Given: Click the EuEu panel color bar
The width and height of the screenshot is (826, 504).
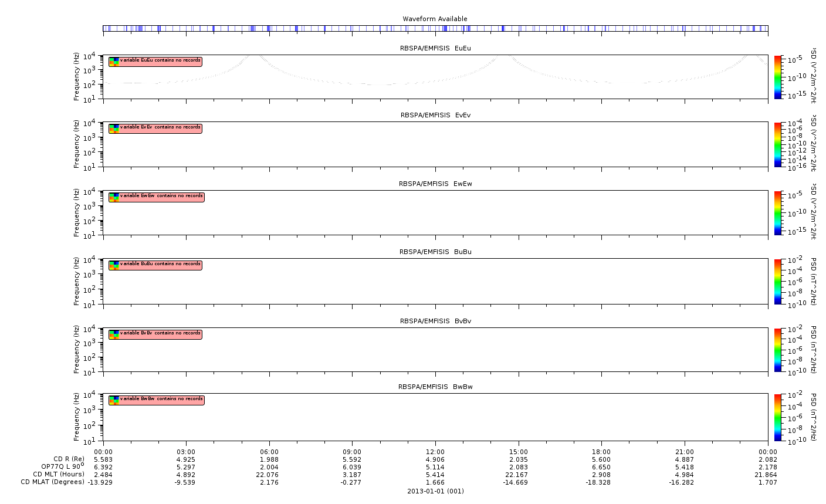Looking at the screenshot, I should pyautogui.click(x=778, y=77).
